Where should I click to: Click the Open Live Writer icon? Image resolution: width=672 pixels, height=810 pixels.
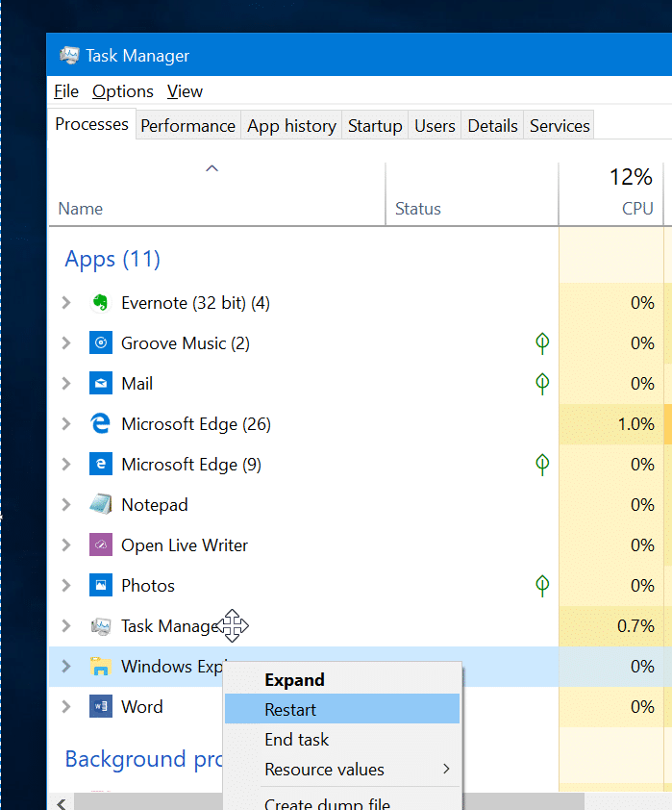tap(101, 545)
